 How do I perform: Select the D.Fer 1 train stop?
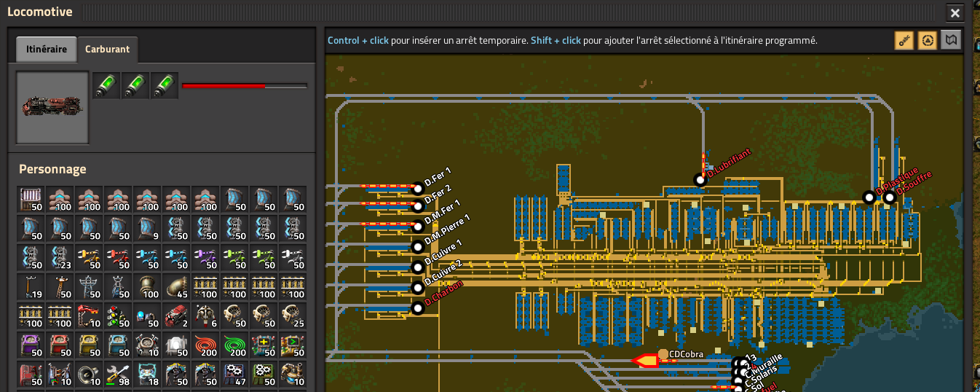(x=418, y=188)
